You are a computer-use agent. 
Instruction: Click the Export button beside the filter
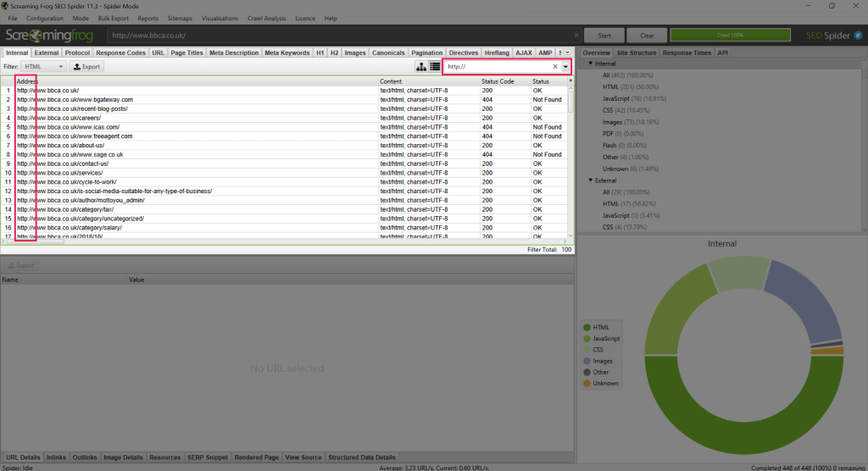click(86, 66)
